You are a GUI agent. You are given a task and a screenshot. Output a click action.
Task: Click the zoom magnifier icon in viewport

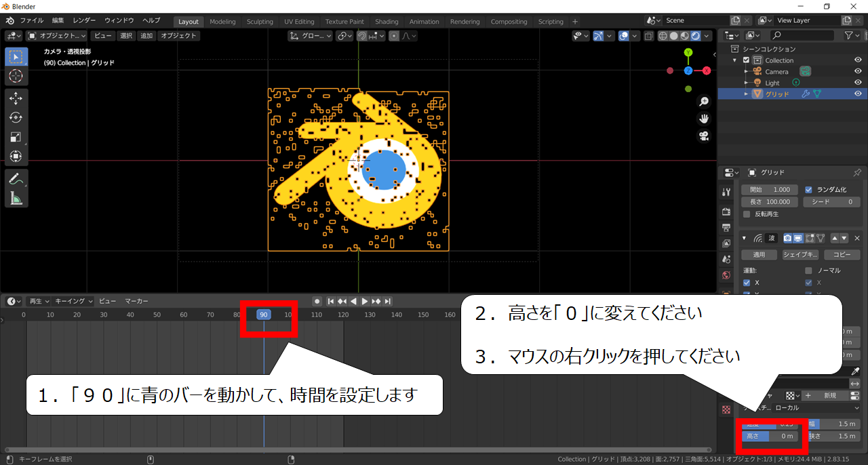click(704, 102)
